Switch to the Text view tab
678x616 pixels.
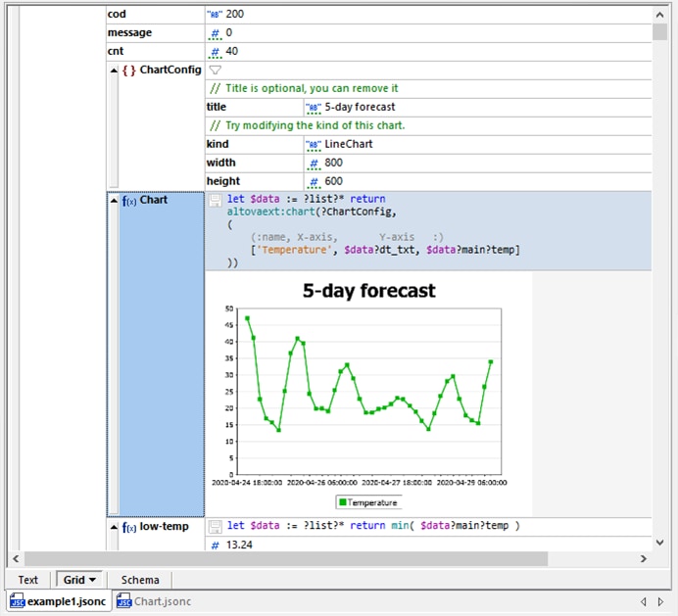(28, 580)
